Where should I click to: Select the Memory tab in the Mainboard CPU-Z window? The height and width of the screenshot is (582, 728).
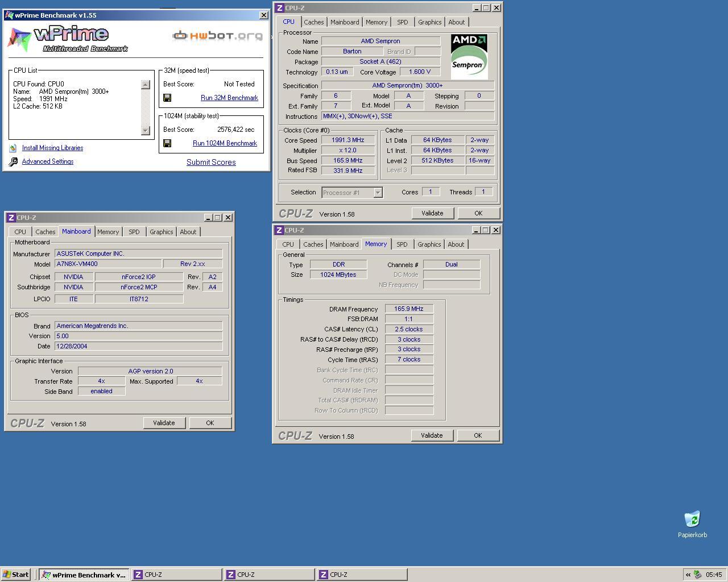click(108, 232)
